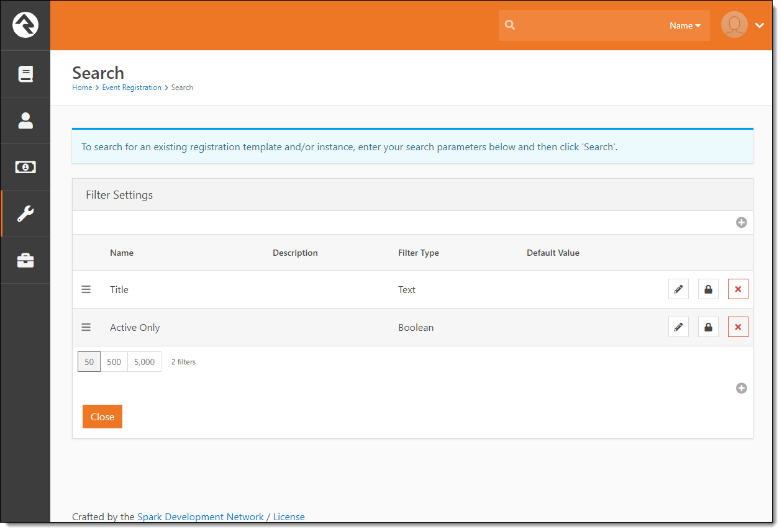Open the money bill finance icon

tap(25, 167)
